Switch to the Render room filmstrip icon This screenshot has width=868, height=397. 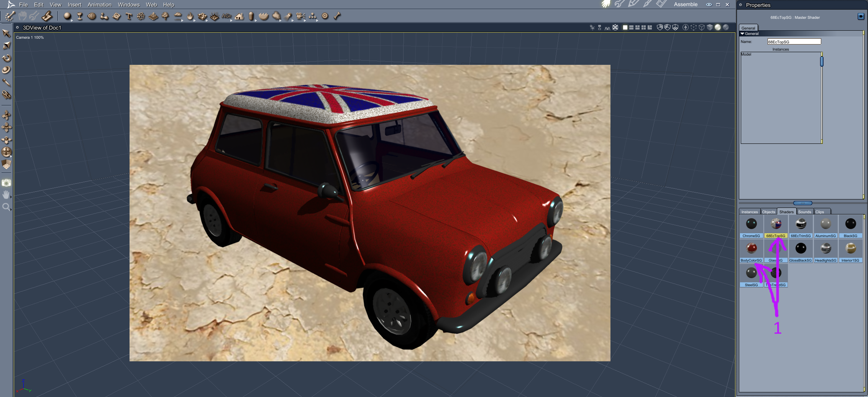661,4
